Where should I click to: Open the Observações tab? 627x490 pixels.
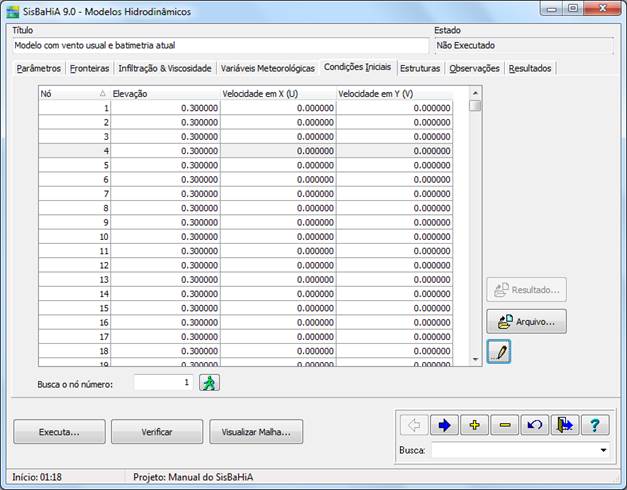coord(474,68)
